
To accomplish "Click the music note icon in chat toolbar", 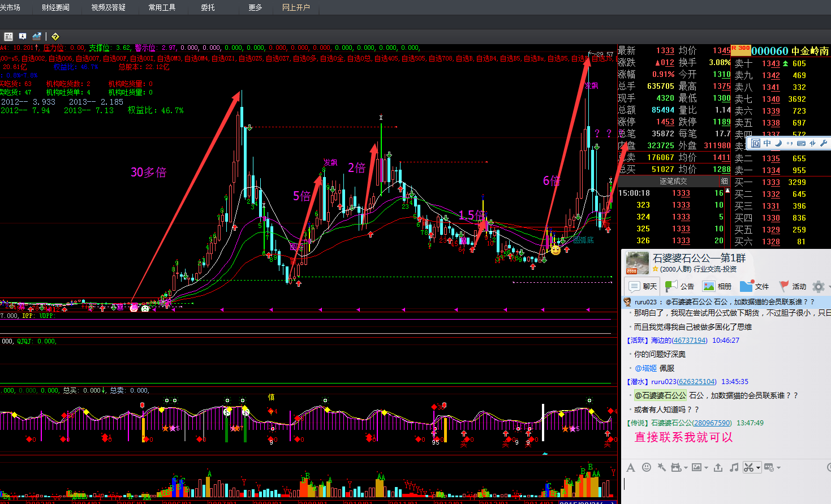I will [x=734, y=467].
